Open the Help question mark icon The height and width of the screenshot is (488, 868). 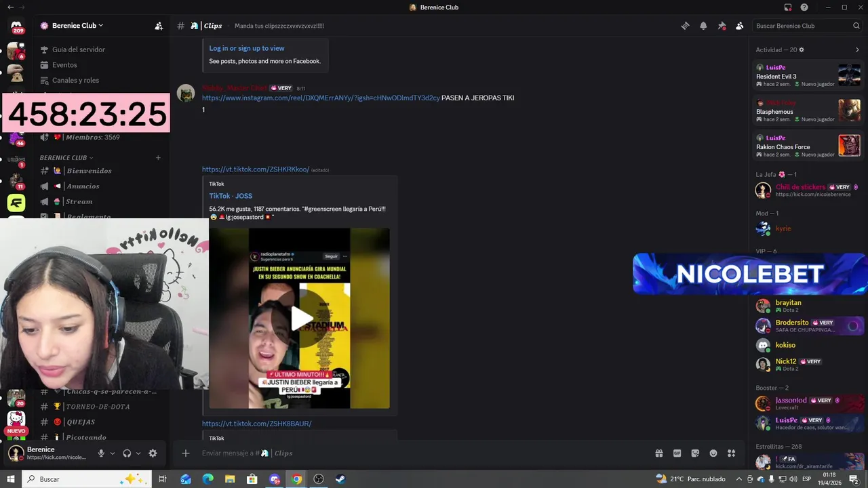804,7
